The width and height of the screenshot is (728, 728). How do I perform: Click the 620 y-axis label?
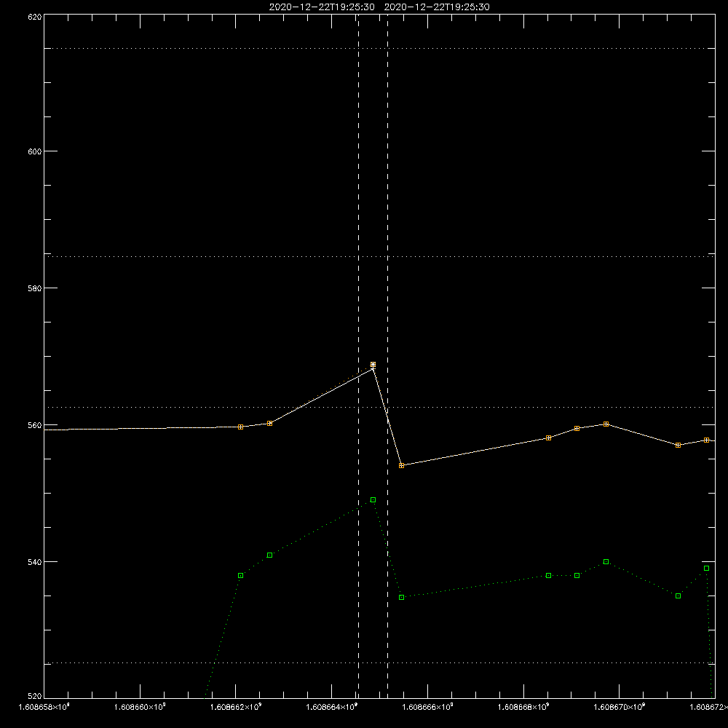pos(35,17)
